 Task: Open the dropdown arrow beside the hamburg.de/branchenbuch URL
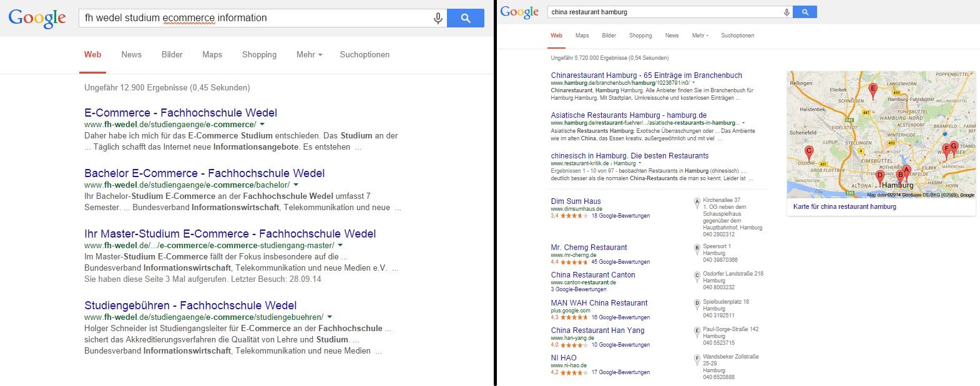693,82
